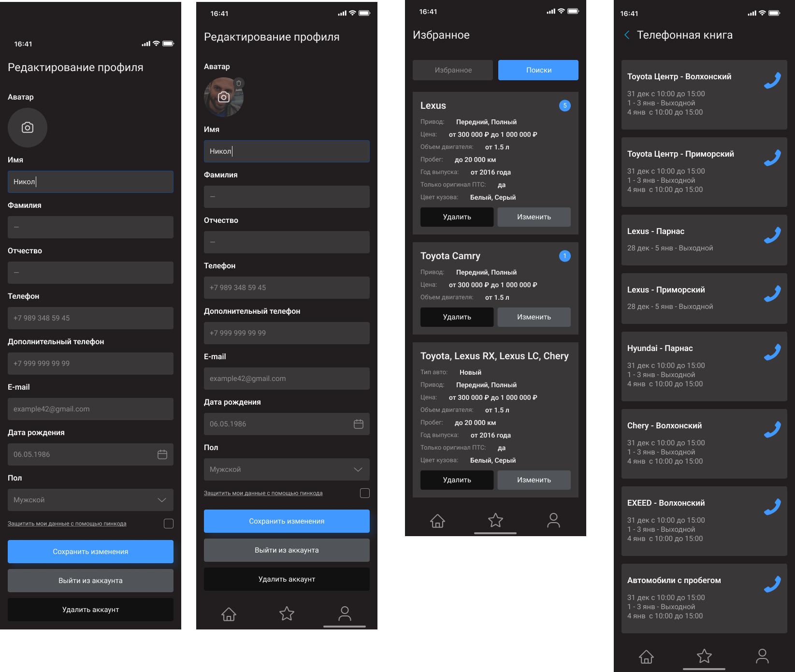Click Изменить on the Toyota Camry card
Viewport: 795px width, 672px height.
534,317
